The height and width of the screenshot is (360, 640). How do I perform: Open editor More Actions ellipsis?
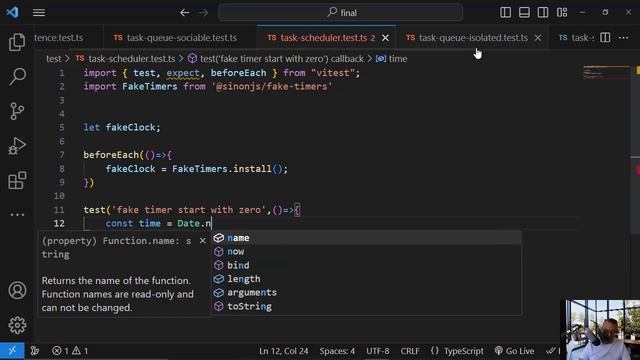click(x=623, y=38)
